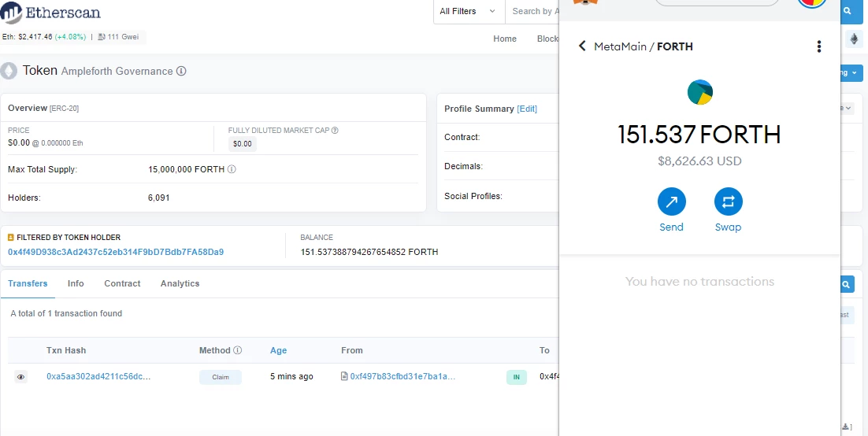868x436 pixels.
Task: Click the info icon beside Fully Diluted Market Cap
Action: 334,131
